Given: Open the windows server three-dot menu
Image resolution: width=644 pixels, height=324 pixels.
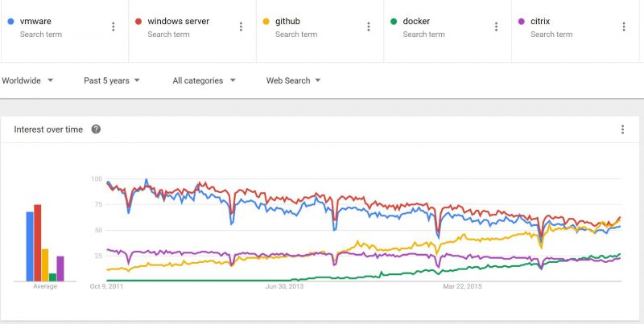Looking at the screenshot, I should [x=241, y=27].
